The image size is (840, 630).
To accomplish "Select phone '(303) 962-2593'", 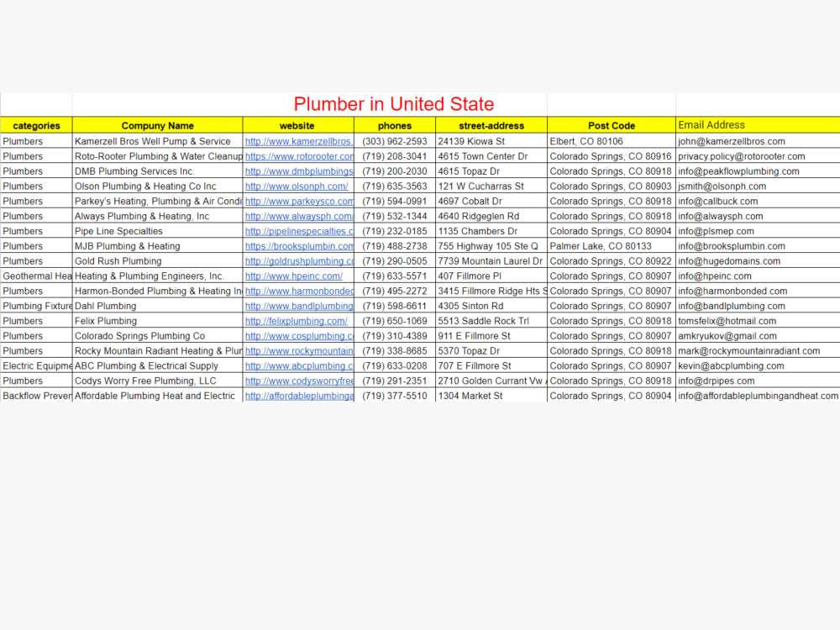I will point(395,141).
